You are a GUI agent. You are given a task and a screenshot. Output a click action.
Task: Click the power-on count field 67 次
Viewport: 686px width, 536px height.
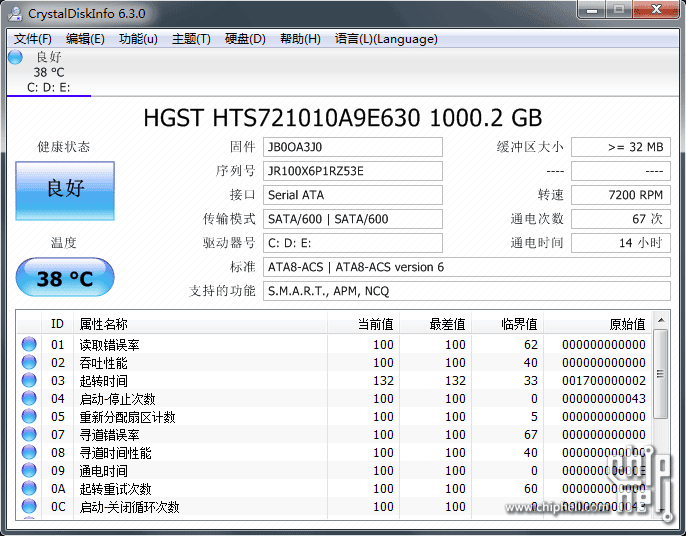coord(621,219)
